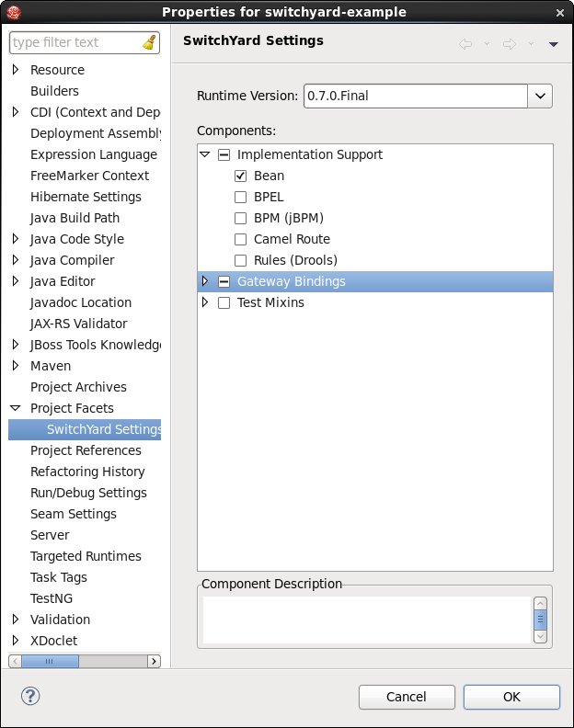Uncheck the Bean component checkbox

pos(240,176)
